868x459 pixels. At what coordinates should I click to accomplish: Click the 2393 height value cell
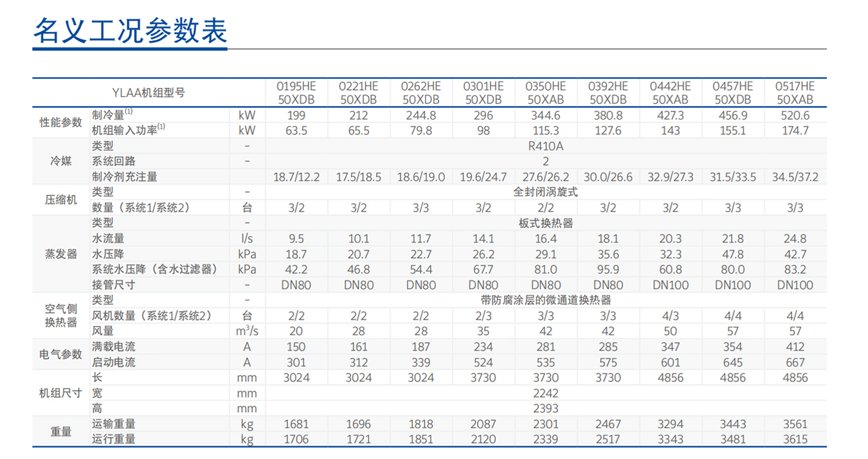tap(545, 408)
